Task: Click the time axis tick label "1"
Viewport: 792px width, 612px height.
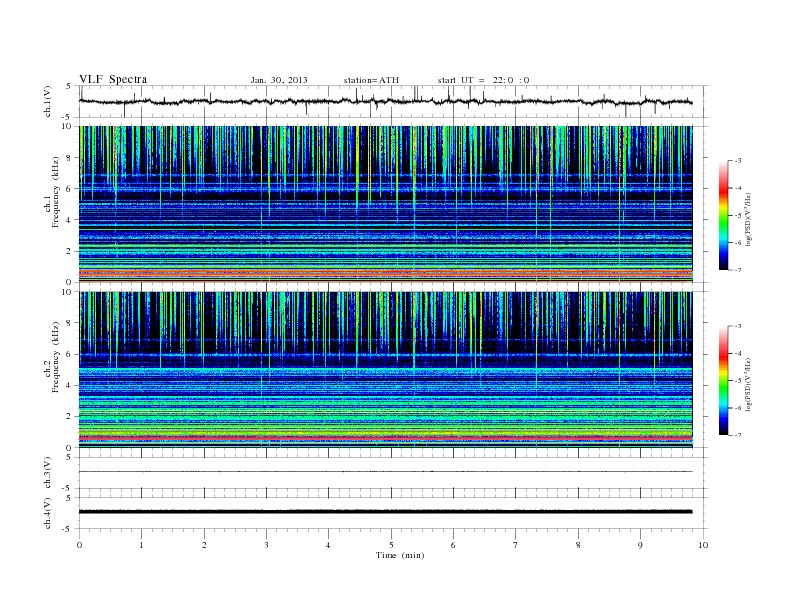Action: click(141, 545)
